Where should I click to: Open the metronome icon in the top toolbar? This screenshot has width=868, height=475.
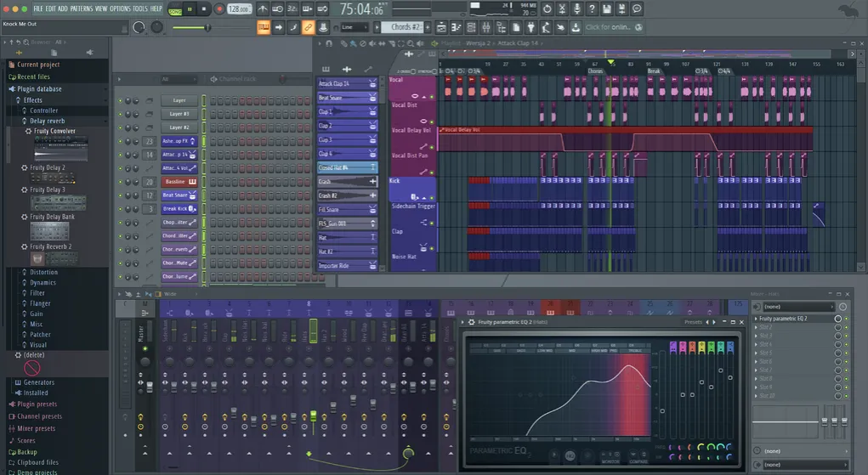tap(264, 9)
